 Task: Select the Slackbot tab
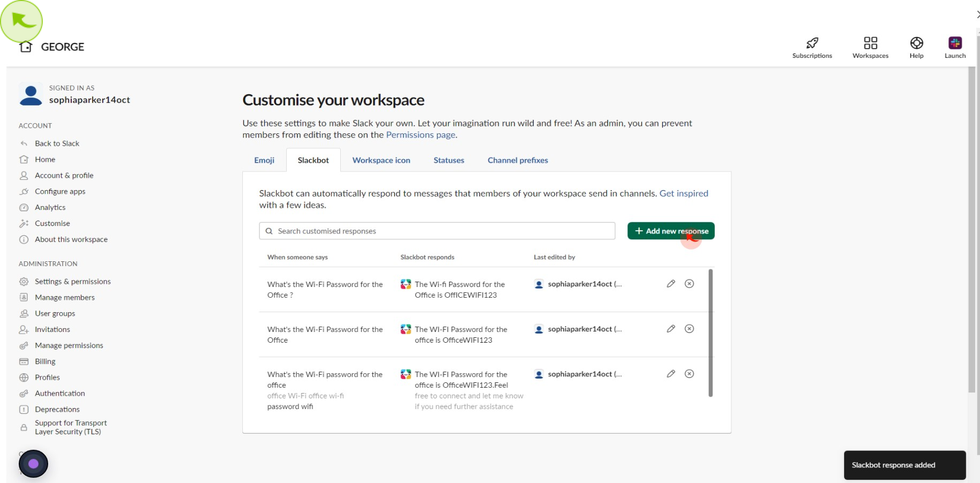tap(313, 160)
